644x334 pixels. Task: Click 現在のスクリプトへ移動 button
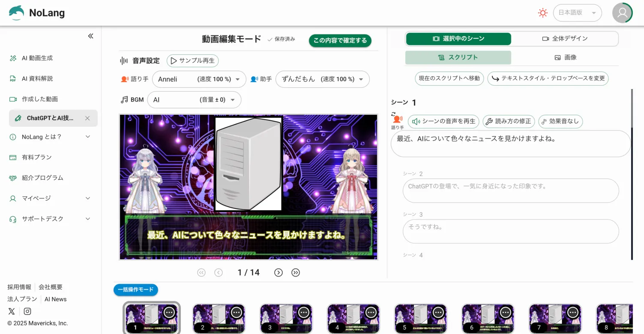coord(449,78)
